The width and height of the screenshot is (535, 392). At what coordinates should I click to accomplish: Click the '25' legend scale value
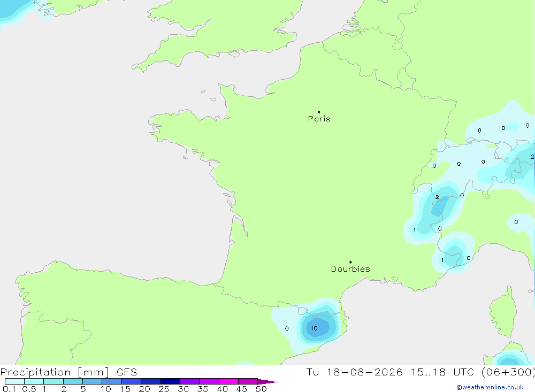click(164, 389)
